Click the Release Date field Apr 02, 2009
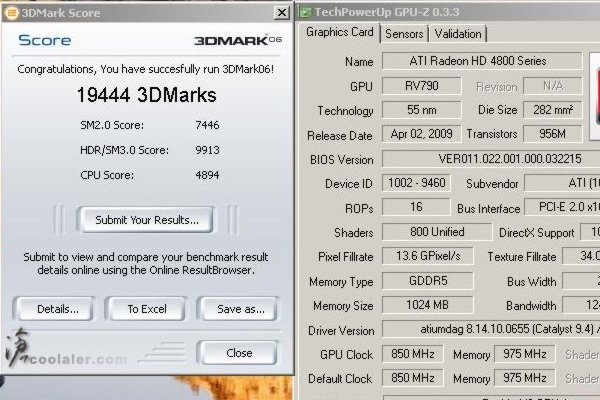This screenshot has width=600, height=400. pos(422,134)
